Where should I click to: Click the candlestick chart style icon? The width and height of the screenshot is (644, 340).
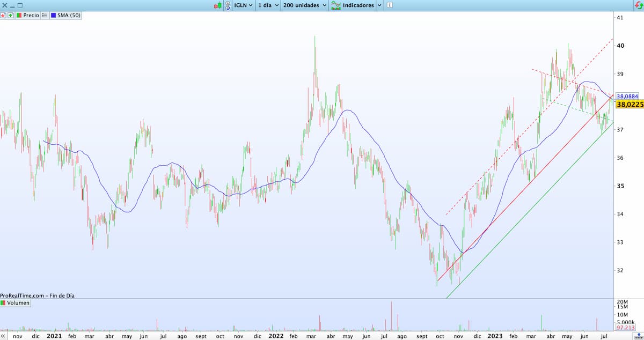(x=217, y=5)
